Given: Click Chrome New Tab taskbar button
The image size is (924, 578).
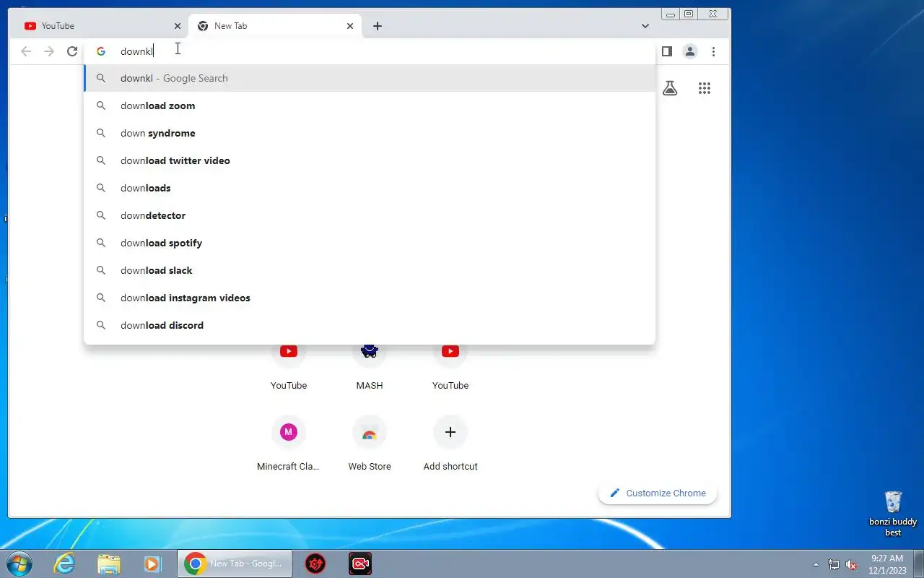Looking at the screenshot, I should click(x=235, y=564).
